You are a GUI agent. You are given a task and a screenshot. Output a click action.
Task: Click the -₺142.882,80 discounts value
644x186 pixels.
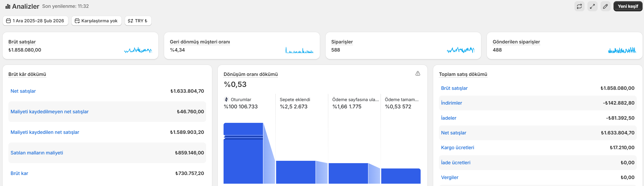619,103
